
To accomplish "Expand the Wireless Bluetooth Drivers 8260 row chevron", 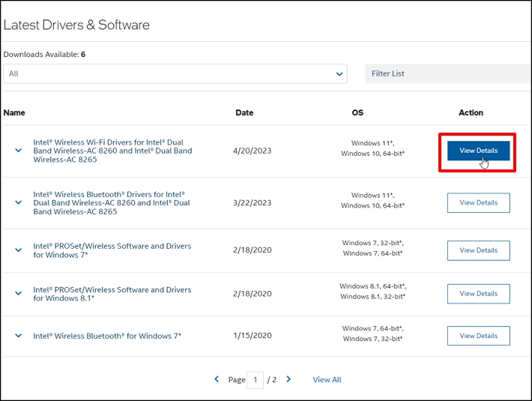I will 18,202.
